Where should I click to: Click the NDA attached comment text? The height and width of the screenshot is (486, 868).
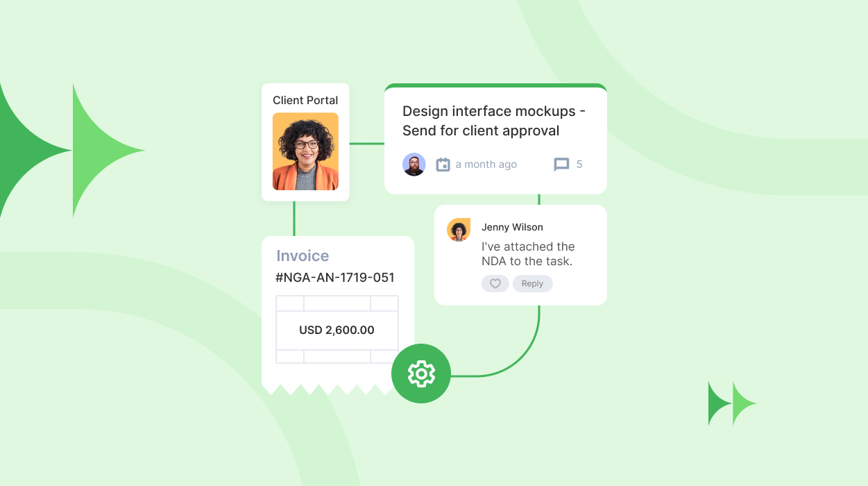pos(527,254)
